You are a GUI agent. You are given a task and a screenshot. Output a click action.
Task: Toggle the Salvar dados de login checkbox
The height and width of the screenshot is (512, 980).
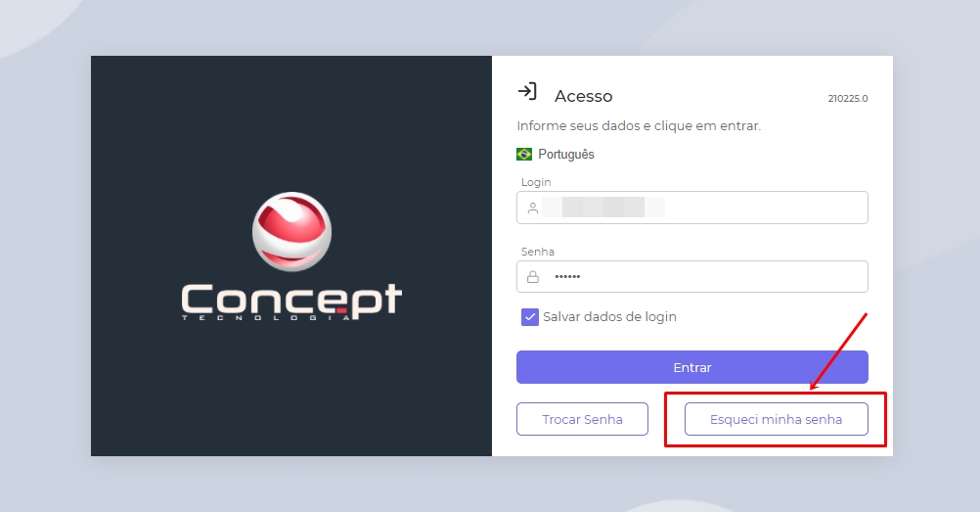[529, 317]
